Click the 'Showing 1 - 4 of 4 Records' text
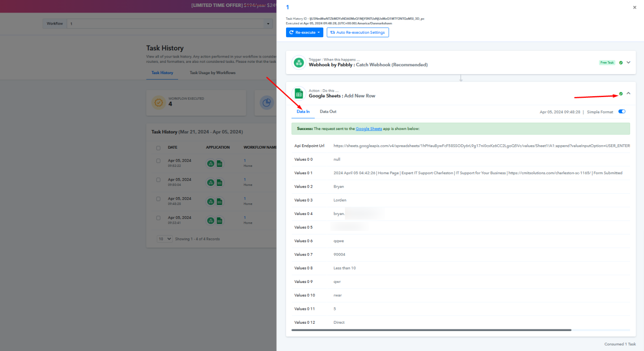The width and height of the screenshot is (644, 351). (197, 239)
